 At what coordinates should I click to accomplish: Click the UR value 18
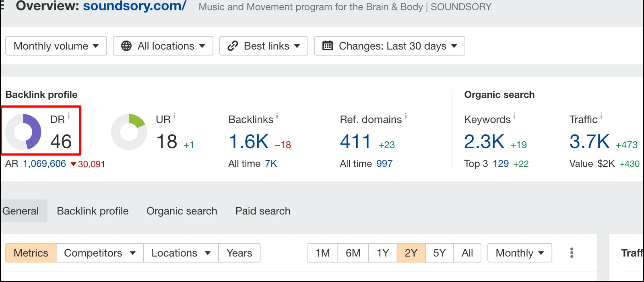pos(167,142)
